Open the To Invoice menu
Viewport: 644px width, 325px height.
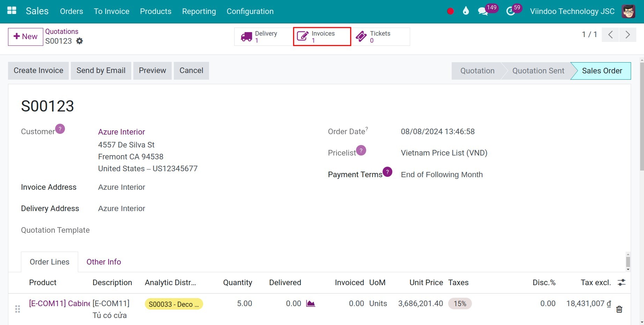coord(112,11)
